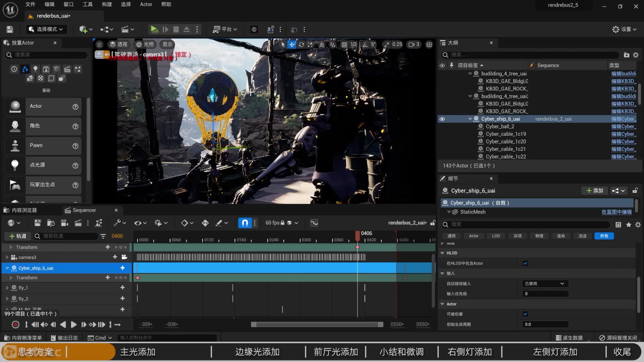
Task: Toggle grid snapping icon in viewport
Action: point(344,45)
